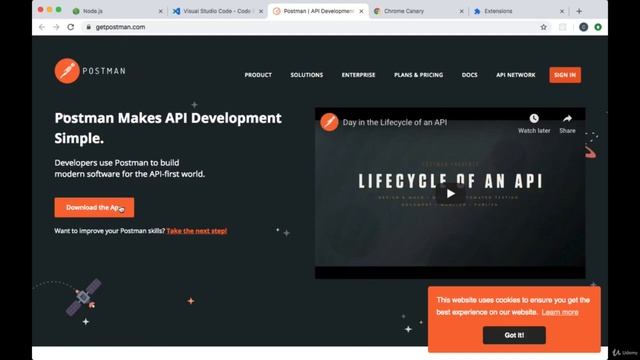The width and height of the screenshot is (640, 360).
Task: Click the green extension icon in toolbar
Action: (598, 27)
